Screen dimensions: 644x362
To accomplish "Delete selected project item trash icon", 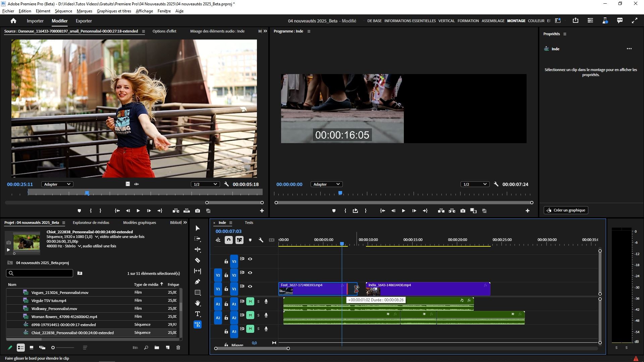I will pyautogui.click(x=178, y=348).
